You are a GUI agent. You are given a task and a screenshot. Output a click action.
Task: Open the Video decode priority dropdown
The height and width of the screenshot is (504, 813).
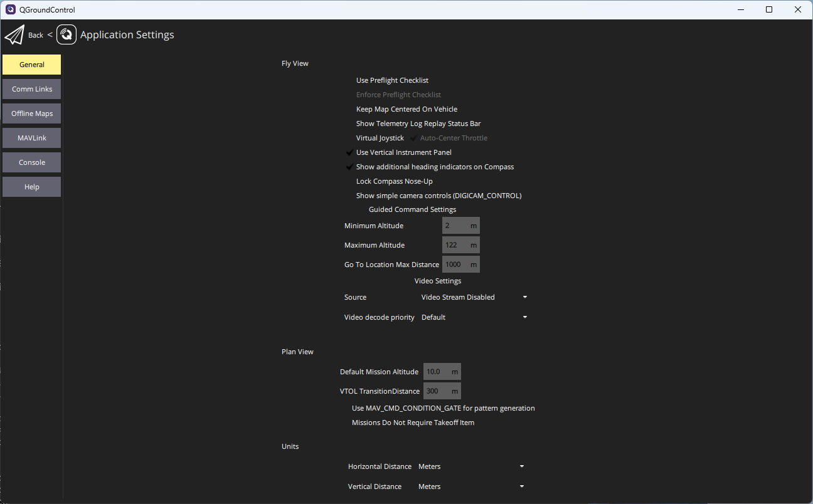click(x=474, y=317)
